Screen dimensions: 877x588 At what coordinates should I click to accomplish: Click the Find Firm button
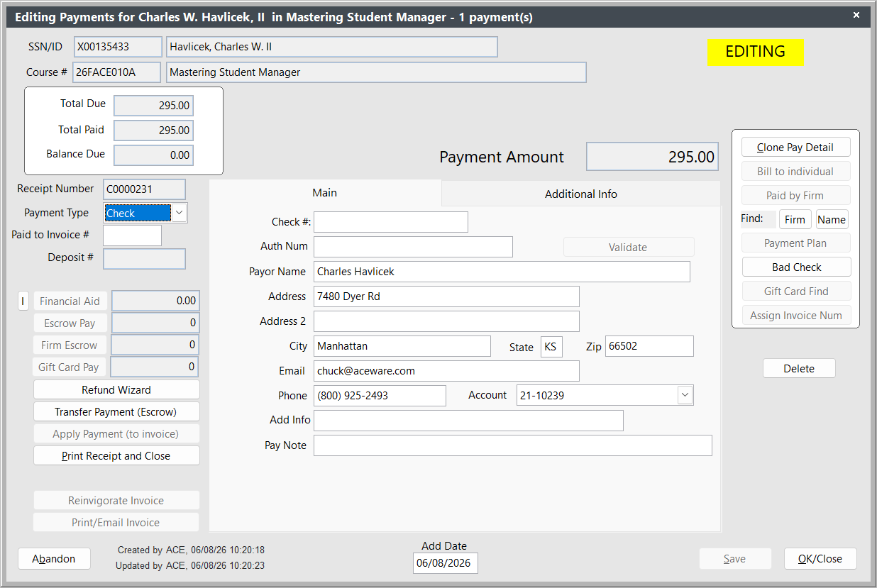(795, 220)
